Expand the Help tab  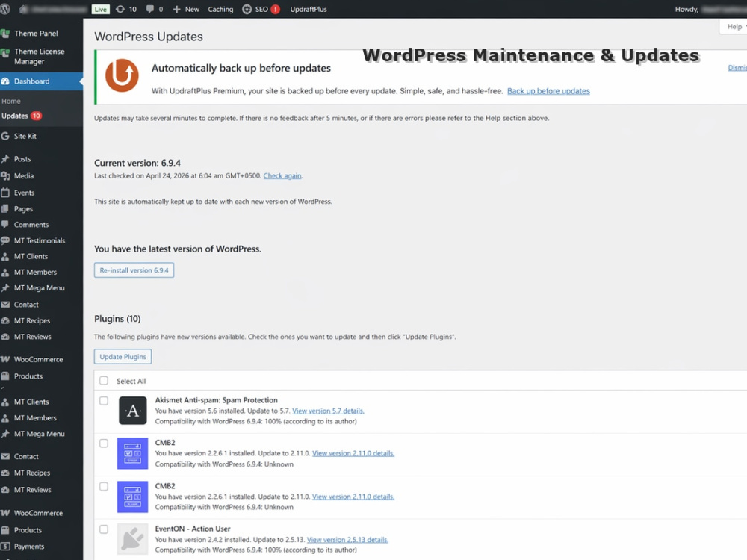tap(734, 27)
